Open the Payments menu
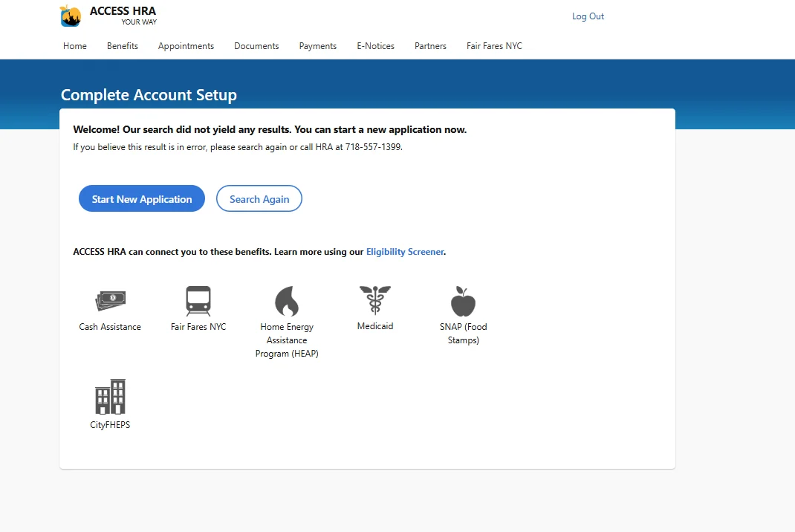The width and height of the screenshot is (795, 532). (x=318, y=46)
